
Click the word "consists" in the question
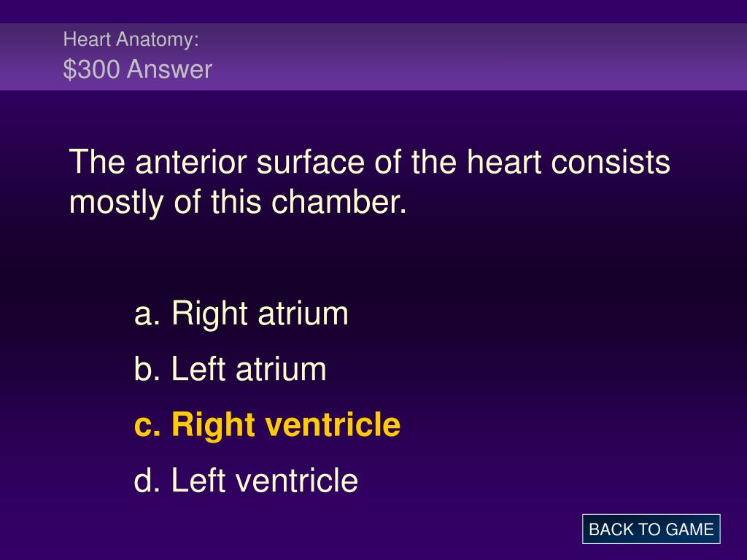611,162
